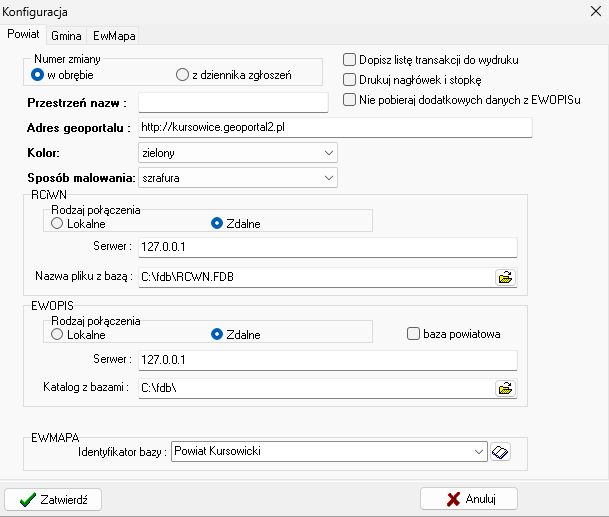Click 'Katalog z bazami' path field
The height and width of the screenshot is (517, 609).
[317, 388]
